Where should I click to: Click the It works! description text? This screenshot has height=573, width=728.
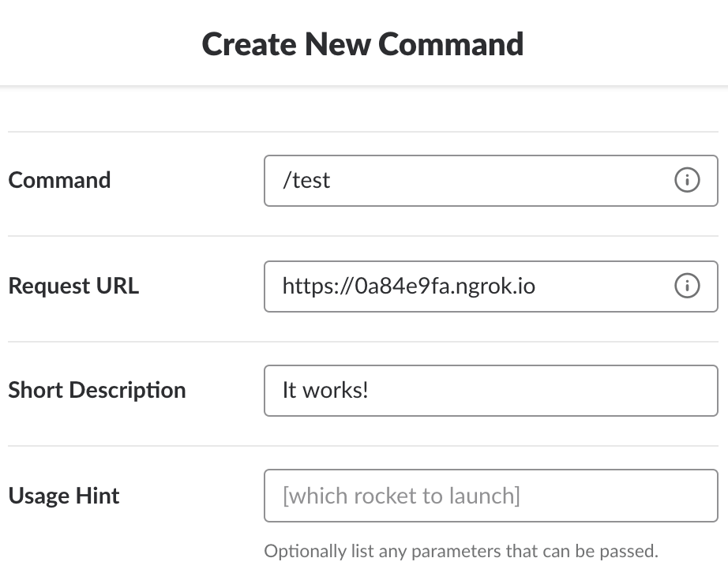(x=326, y=390)
